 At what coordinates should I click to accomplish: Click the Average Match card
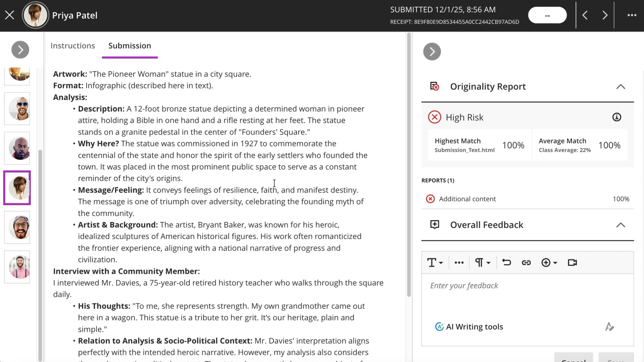(580, 145)
